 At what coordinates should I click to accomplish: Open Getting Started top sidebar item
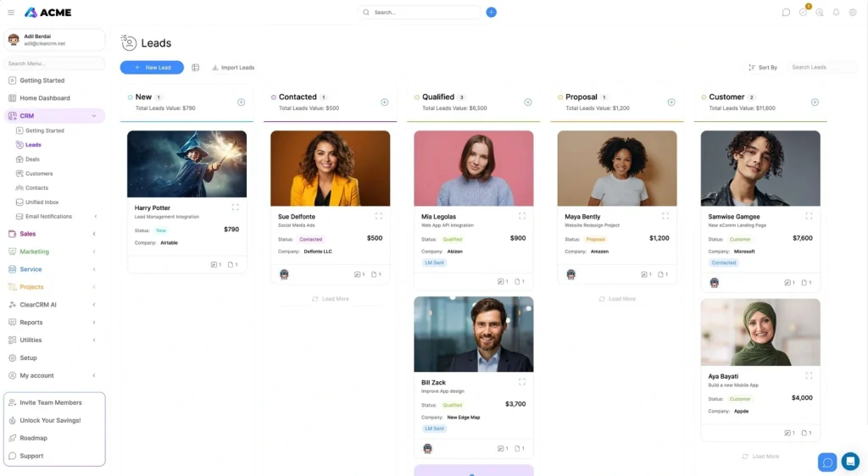click(x=42, y=80)
